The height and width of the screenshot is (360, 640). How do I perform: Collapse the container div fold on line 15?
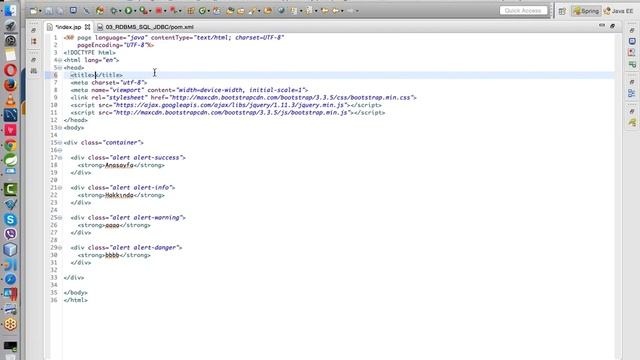click(60, 143)
